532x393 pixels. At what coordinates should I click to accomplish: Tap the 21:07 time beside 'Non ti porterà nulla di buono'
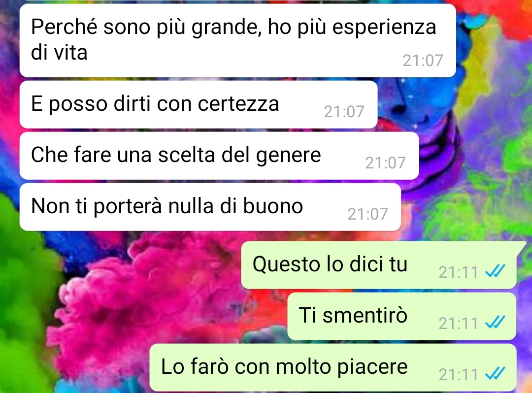click(367, 214)
